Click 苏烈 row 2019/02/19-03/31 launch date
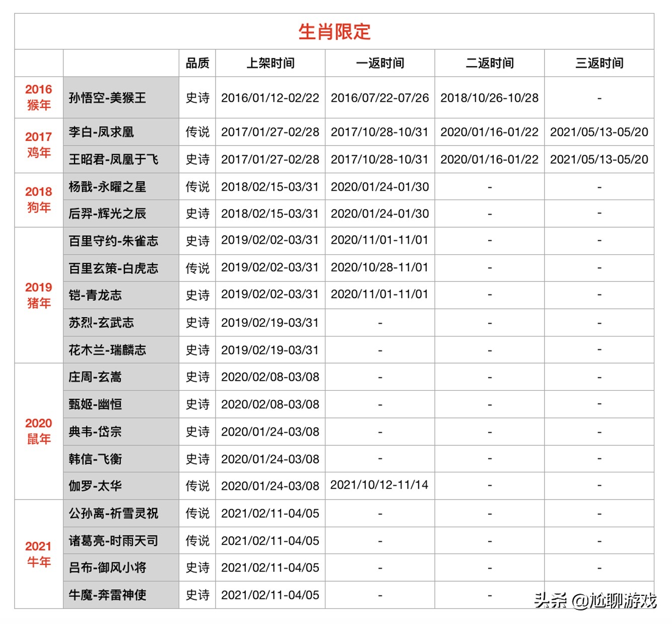Screen dimensions: 672x624 (x=271, y=322)
